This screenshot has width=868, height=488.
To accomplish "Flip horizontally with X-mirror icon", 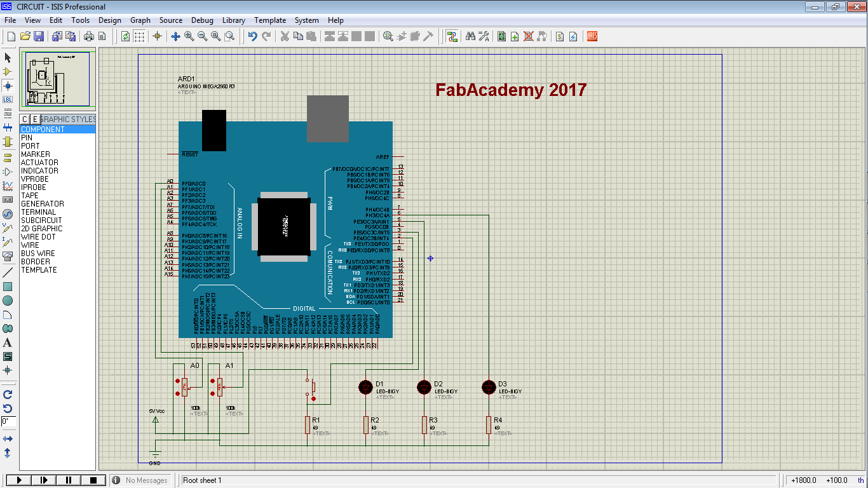I will pos(8,438).
